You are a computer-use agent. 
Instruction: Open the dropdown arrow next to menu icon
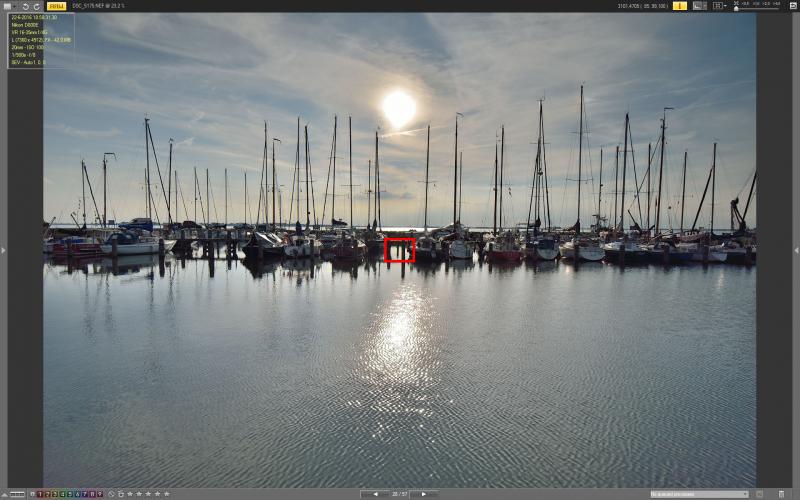(x=15, y=7)
